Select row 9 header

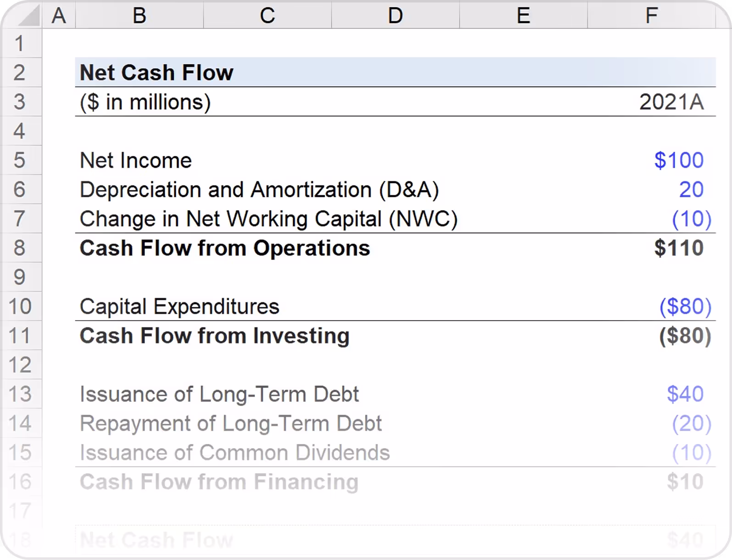pyautogui.click(x=21, y=277)
